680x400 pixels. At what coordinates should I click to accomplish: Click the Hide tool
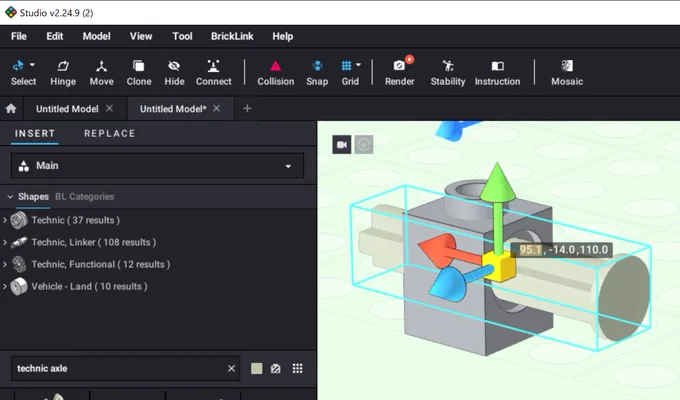tap(174, 73)
